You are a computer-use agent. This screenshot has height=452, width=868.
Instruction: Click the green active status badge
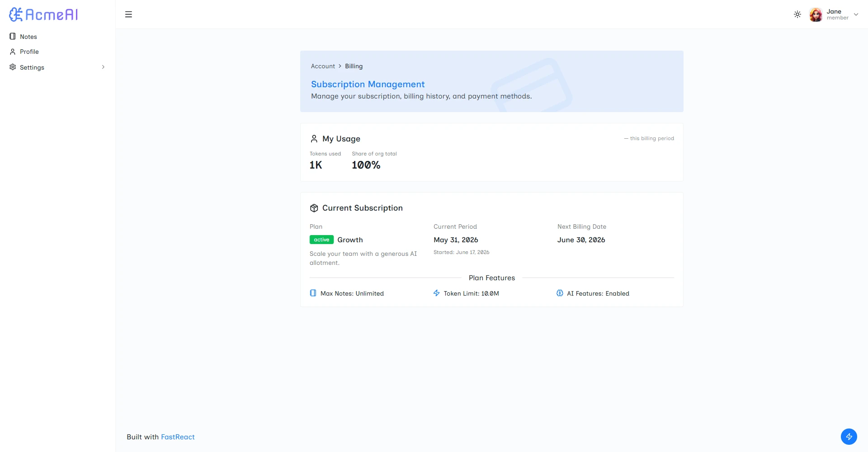(321, 240)
